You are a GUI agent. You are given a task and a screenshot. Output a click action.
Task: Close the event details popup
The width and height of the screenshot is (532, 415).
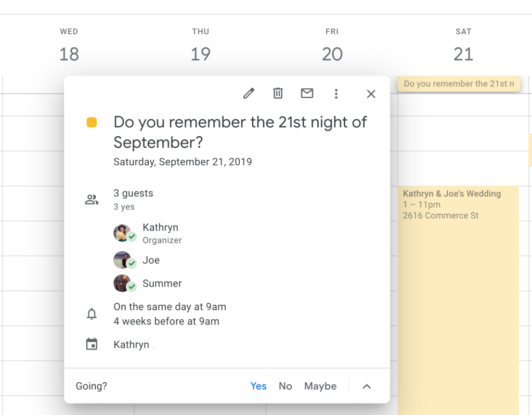click(371, 94)
